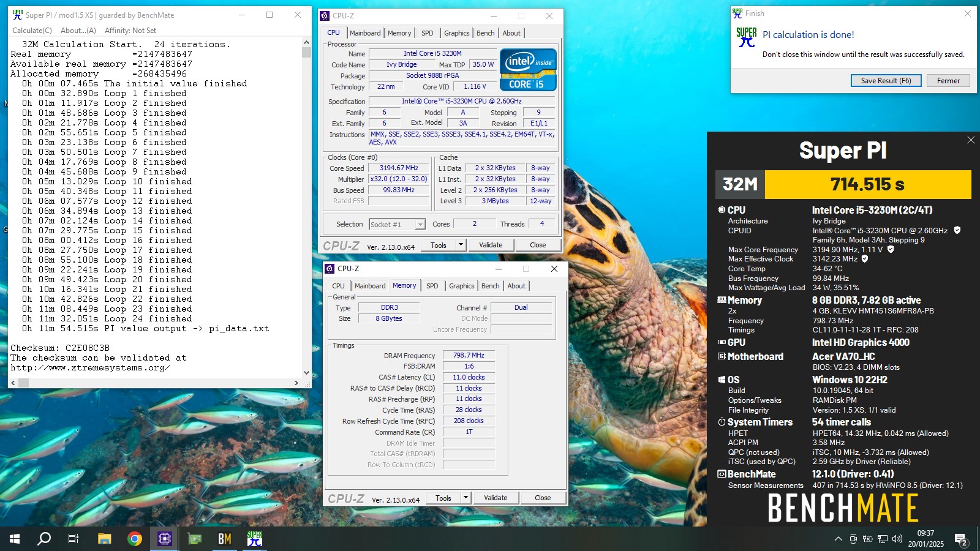The width and height of the screenshot is (980, 551).
Task: Open Socket #1 selection dropdown
Action: (x=397, y=225)
